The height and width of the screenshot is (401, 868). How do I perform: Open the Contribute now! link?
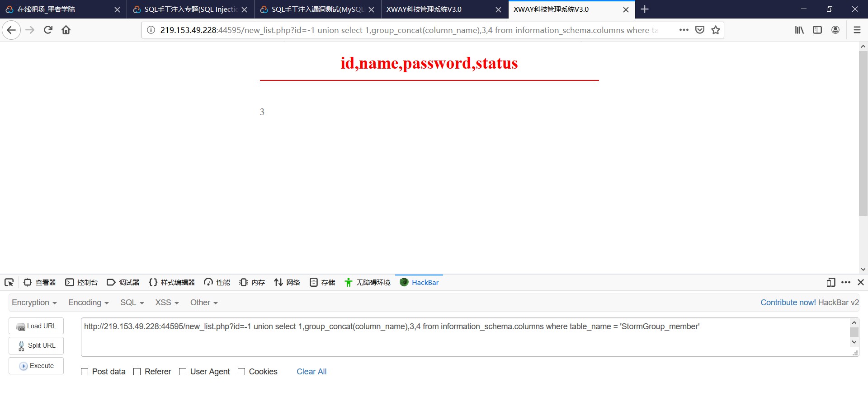tap(788, 303)
